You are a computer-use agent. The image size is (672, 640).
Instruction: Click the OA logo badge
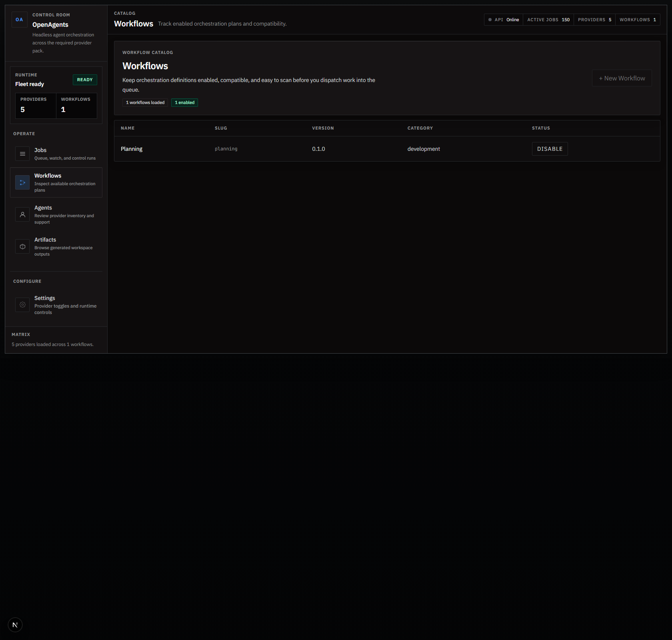[x=20, y=20]
